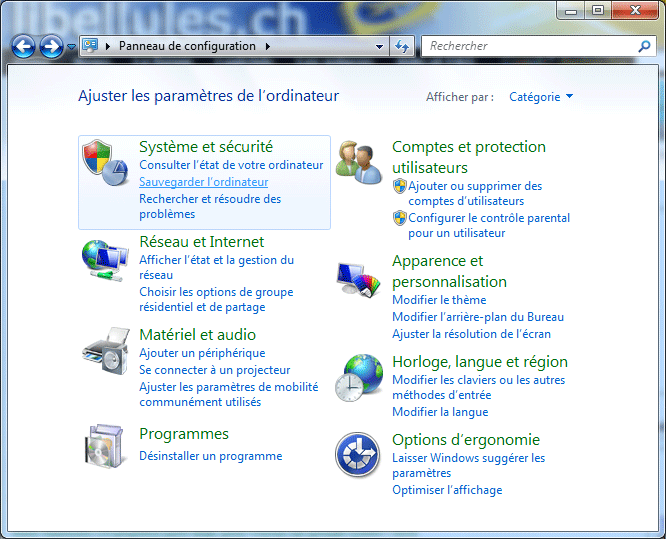Image resolution: width=666 pixels, height=539 pixels.
Task: Expand chevron after Panneau de configuration
Action: tap(268, 46)
